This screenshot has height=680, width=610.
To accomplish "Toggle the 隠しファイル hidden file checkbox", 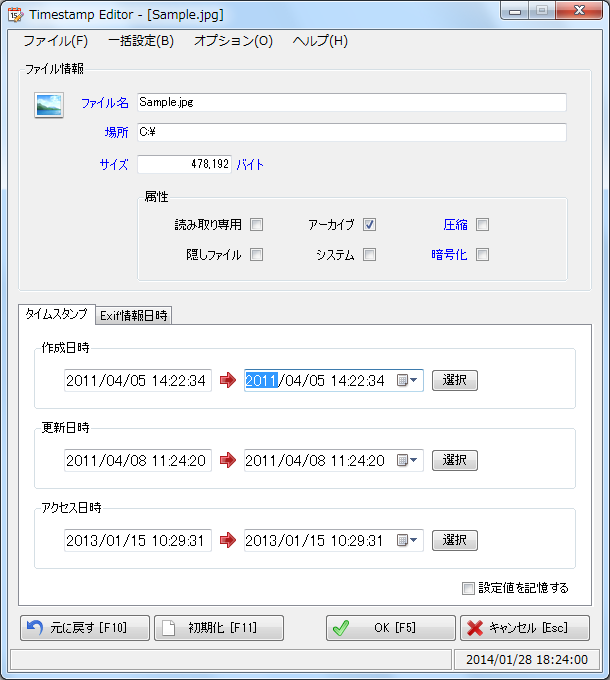I will tap(257, 255).
